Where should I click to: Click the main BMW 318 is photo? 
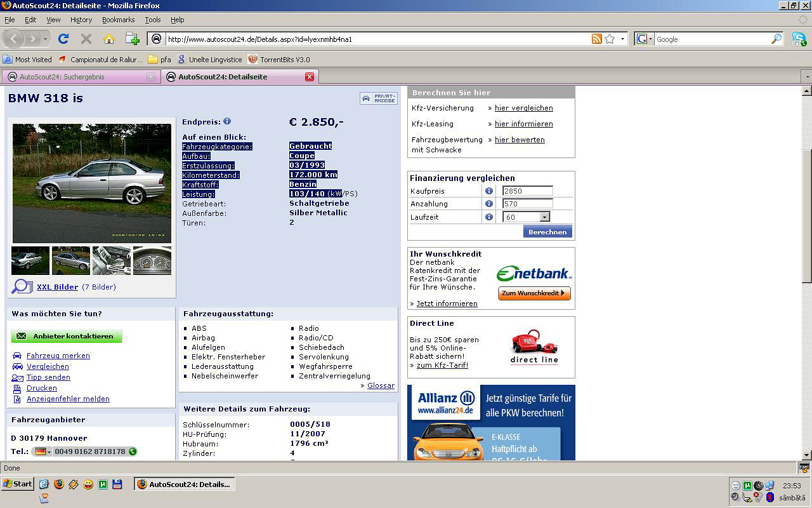point(92,183)
